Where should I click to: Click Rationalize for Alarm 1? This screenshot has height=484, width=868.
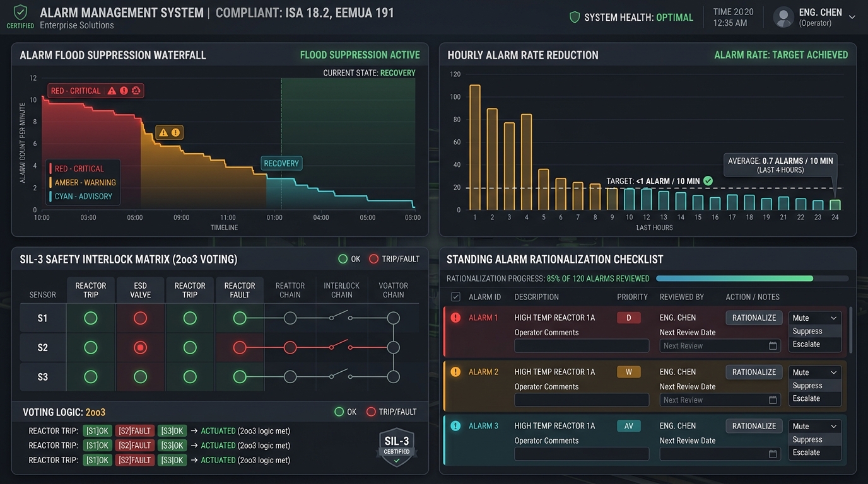tap(754, 318)
